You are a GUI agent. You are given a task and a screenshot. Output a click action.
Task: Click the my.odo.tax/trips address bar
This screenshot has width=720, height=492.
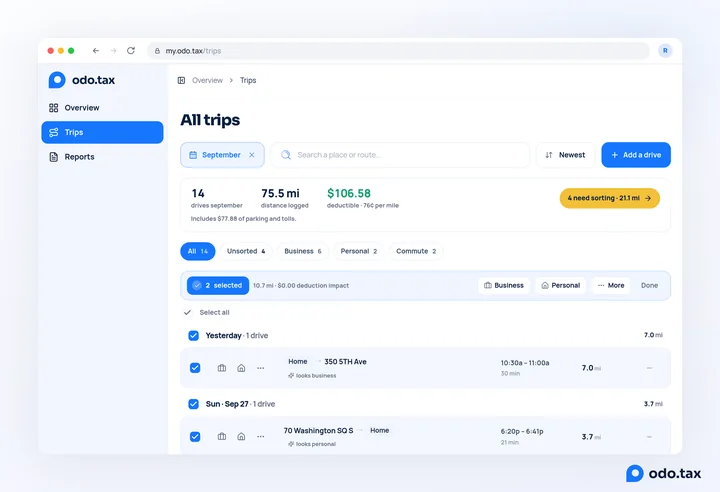[x=398, y=51]
